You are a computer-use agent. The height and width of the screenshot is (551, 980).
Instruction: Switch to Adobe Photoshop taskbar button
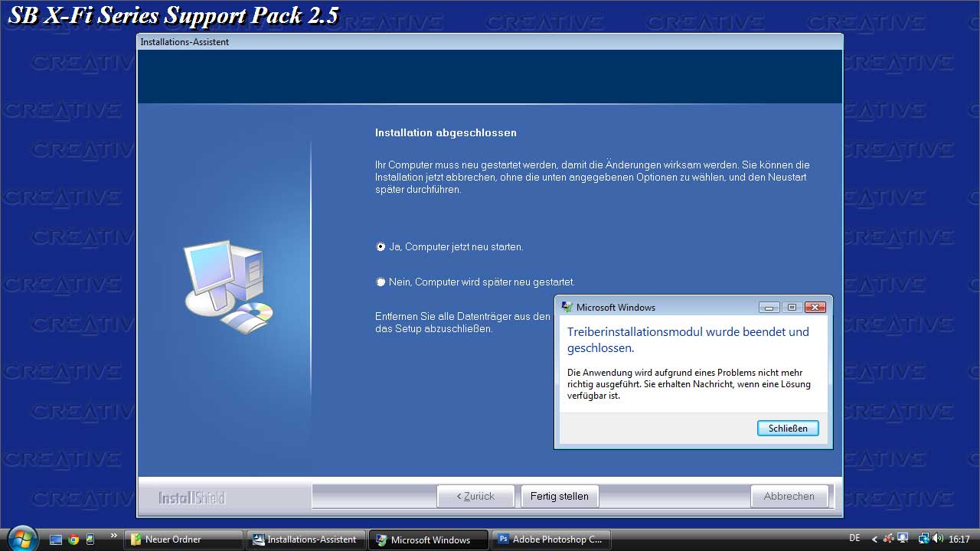(551, 540)
